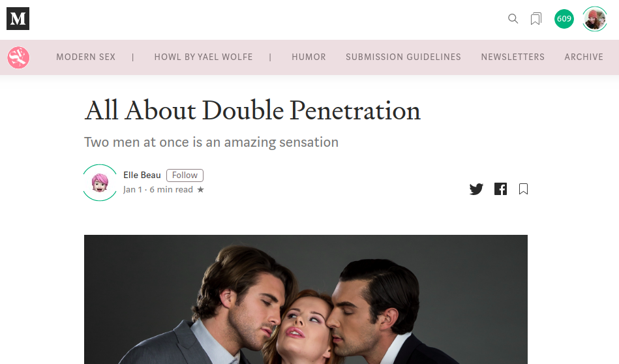Open the user profile avatar menu

point(594,19)
